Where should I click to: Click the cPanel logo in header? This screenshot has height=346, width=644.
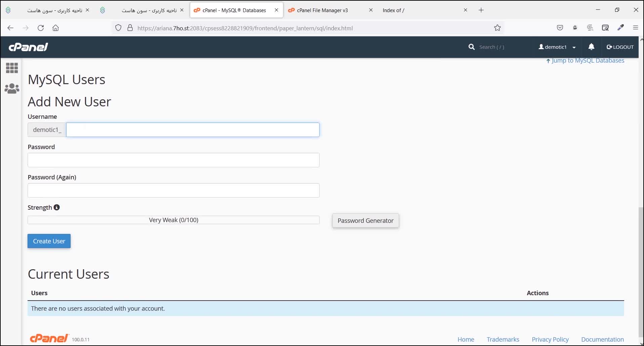[x=28, y=47]
